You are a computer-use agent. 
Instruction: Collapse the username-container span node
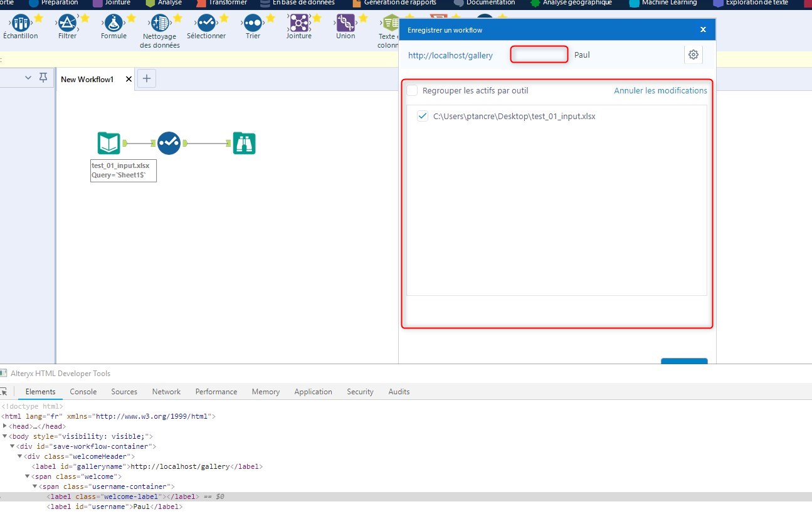(35, 486)
